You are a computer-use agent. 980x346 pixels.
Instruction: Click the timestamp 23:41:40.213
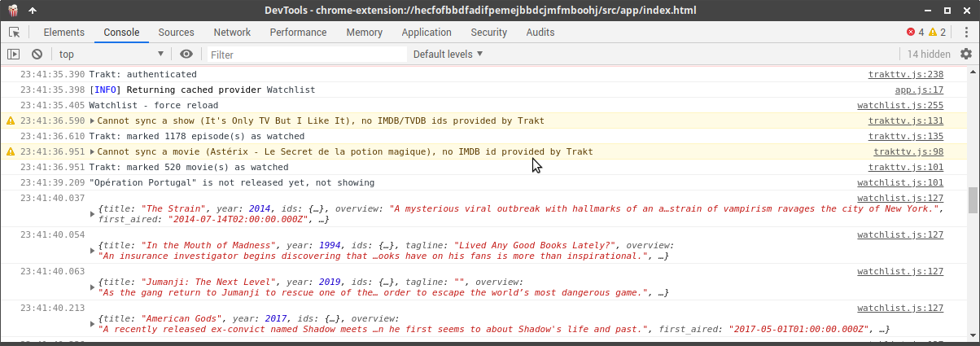52,308
